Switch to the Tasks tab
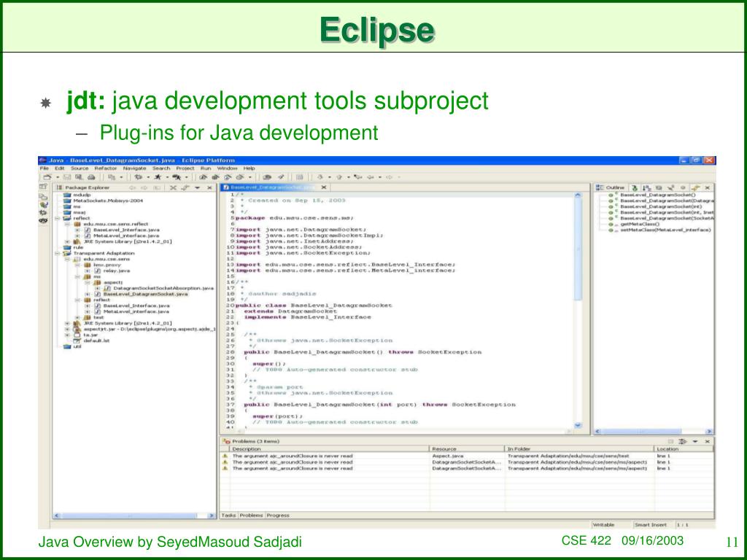The image size is (747, 560). tap(228, 516)
